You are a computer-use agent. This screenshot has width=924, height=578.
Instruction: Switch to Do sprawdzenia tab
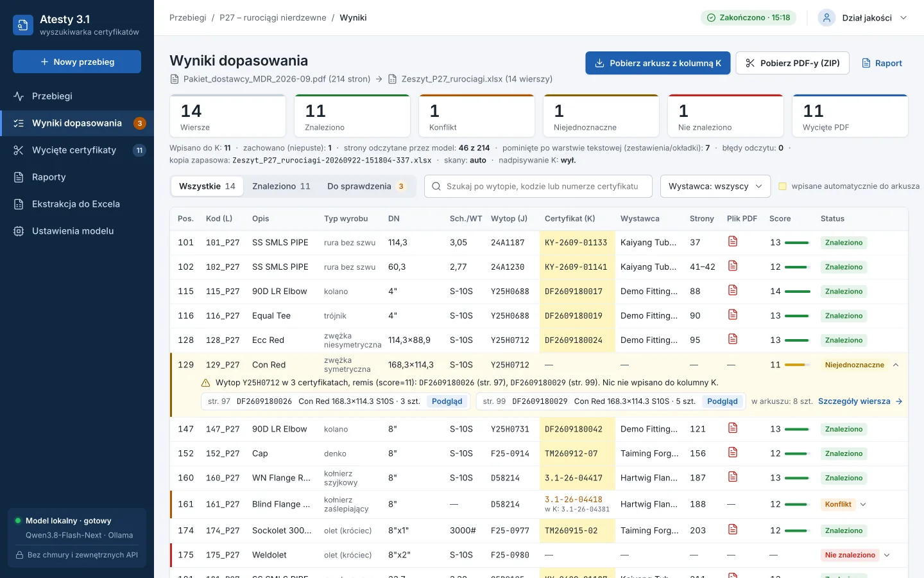coord(366,186)
